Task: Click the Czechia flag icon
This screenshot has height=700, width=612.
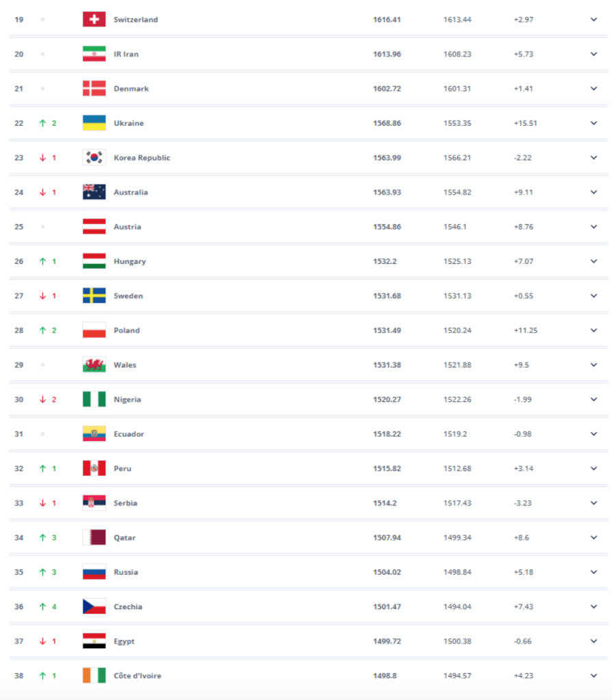Action: coord(94,606)
